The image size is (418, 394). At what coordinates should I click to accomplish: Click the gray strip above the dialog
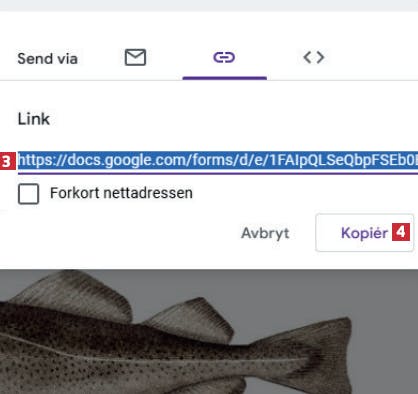coord(209,5)
